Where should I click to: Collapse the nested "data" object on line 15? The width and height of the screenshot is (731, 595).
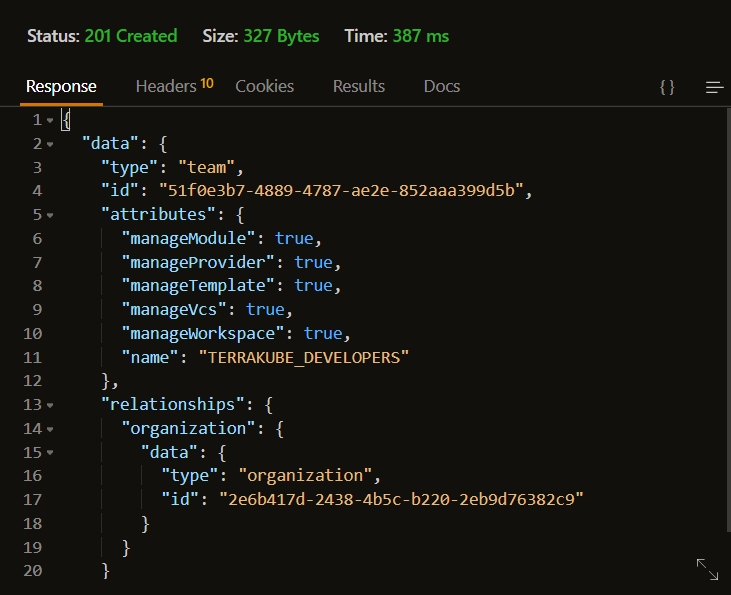(x=50, y=452)
